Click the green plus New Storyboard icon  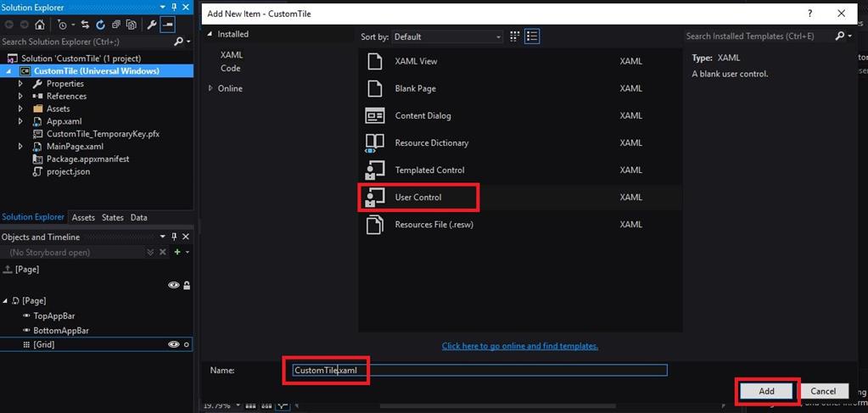pos(177,252)
